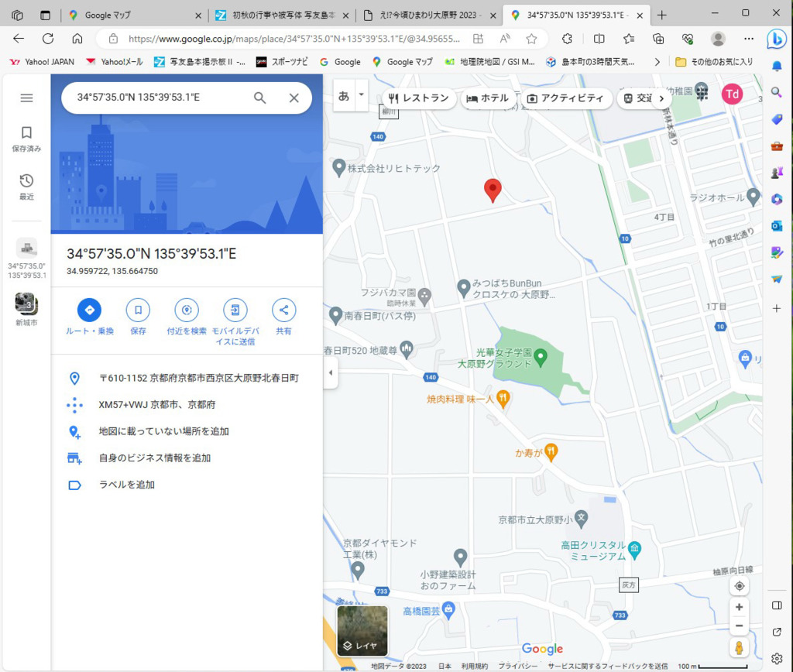
Task: Open the Td account avatar
Action: pos(732,94)
